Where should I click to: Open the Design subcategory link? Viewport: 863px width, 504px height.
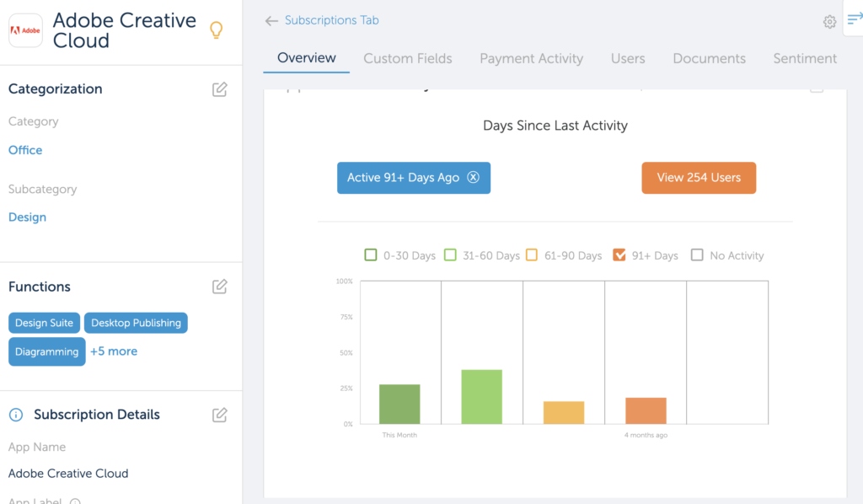coord(28,217)
